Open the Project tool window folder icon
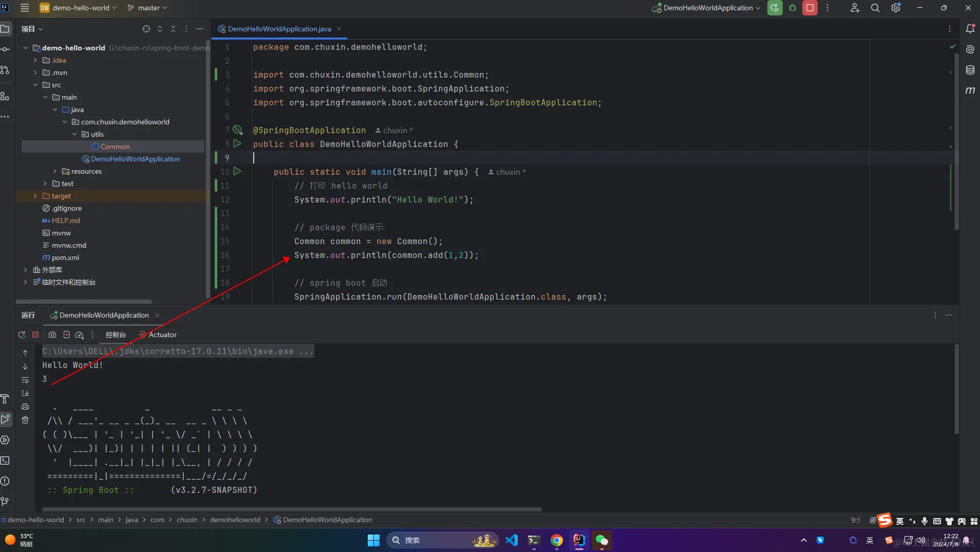This screenshot has height=552, width=980. click(x=5, y=29)
